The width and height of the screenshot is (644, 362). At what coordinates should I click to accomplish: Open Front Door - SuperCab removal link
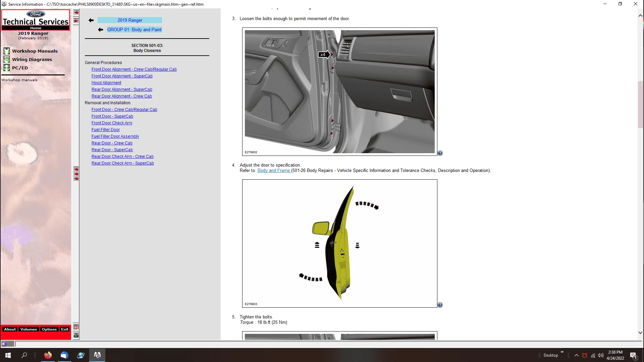point(112,116)
